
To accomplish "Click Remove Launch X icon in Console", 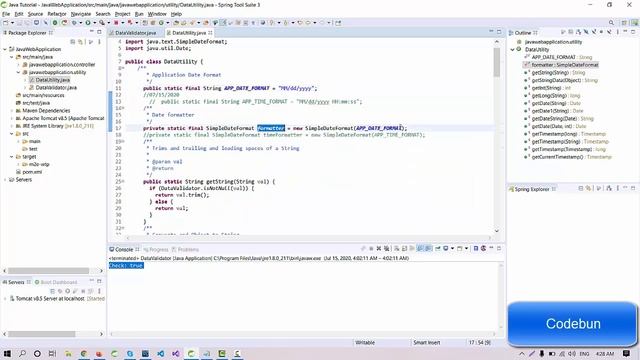I will 379,249.
